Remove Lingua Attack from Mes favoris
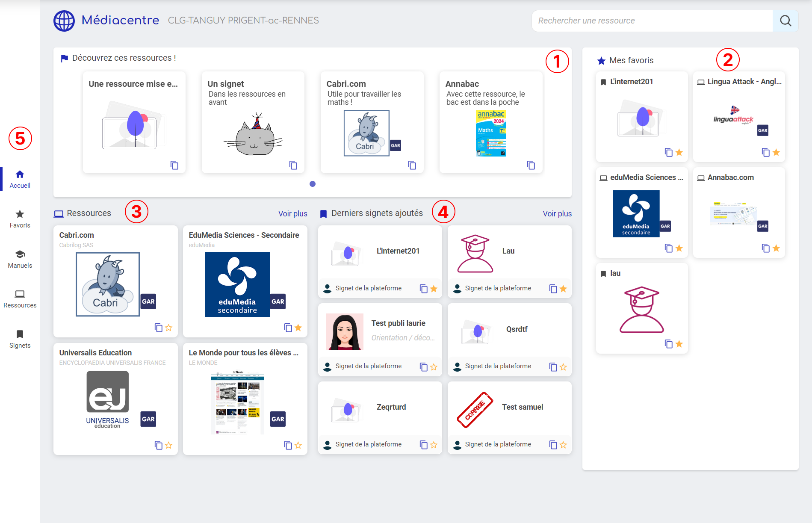The height and width of the screenshot is (523, 812). 777,152
